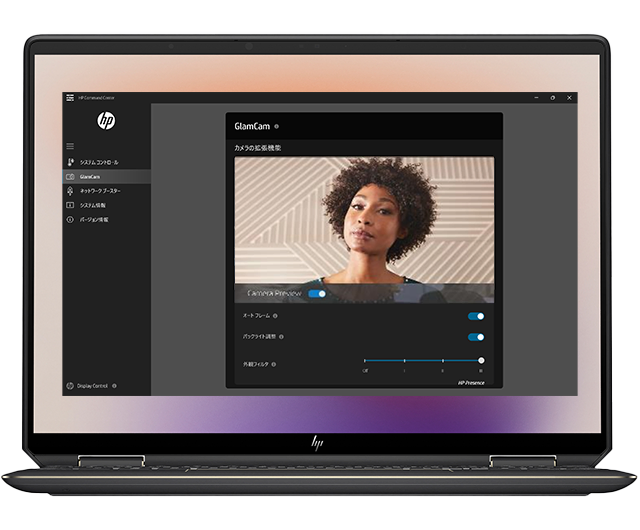Click the システム情報 sidebar icon
The height and width of the screenshot is (530, 640).
[70, 205]
